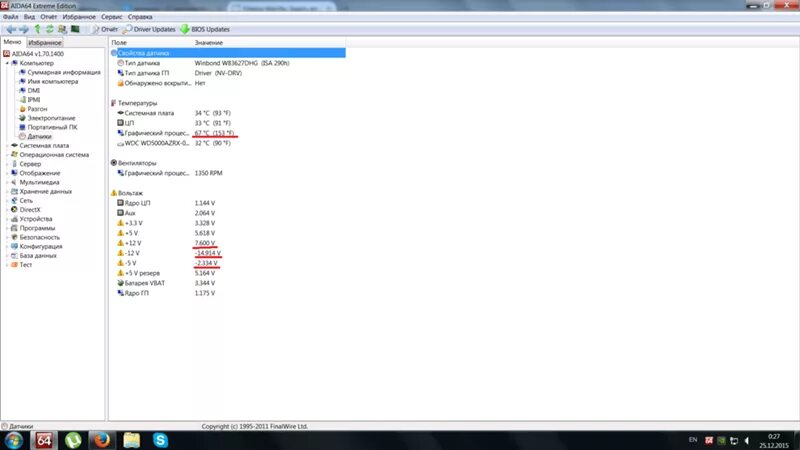Click the Back navigation arrow in toolbar

click(11, 30)
